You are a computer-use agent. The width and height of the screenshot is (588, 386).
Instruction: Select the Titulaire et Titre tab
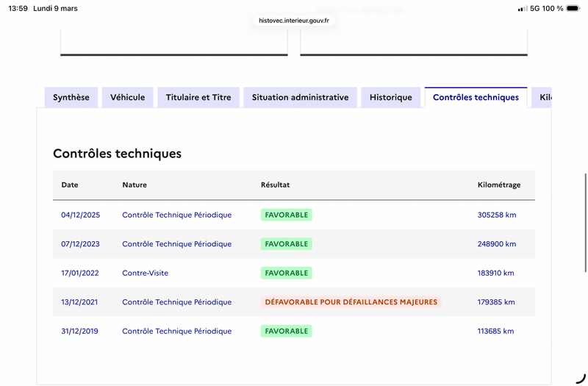(x=198, y=98)
